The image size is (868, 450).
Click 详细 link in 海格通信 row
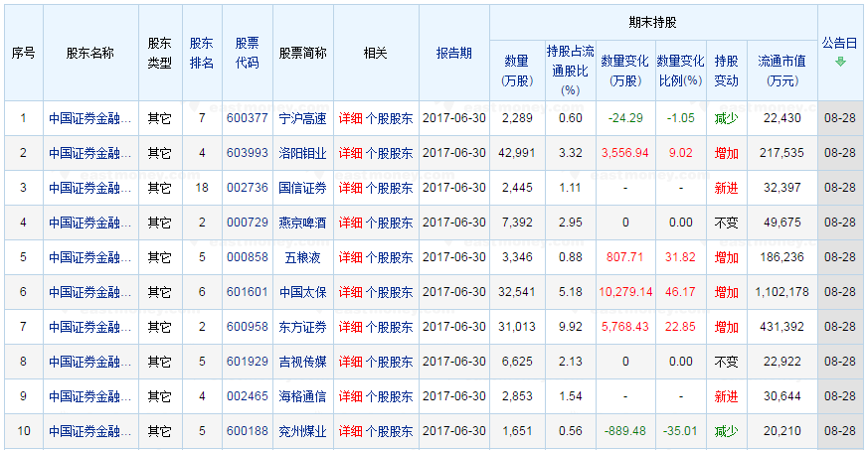[350, 396]
